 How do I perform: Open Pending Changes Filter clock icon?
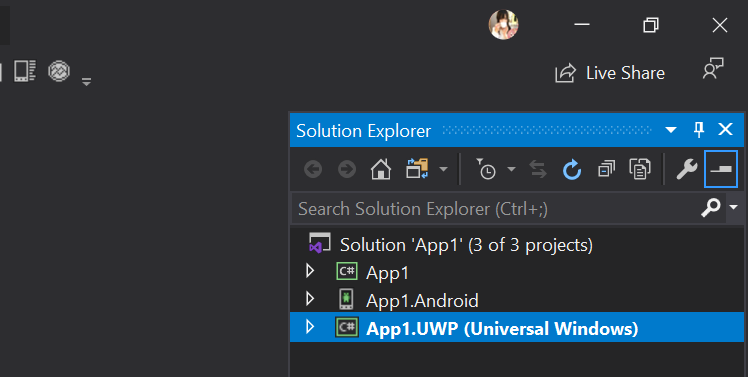486,169
